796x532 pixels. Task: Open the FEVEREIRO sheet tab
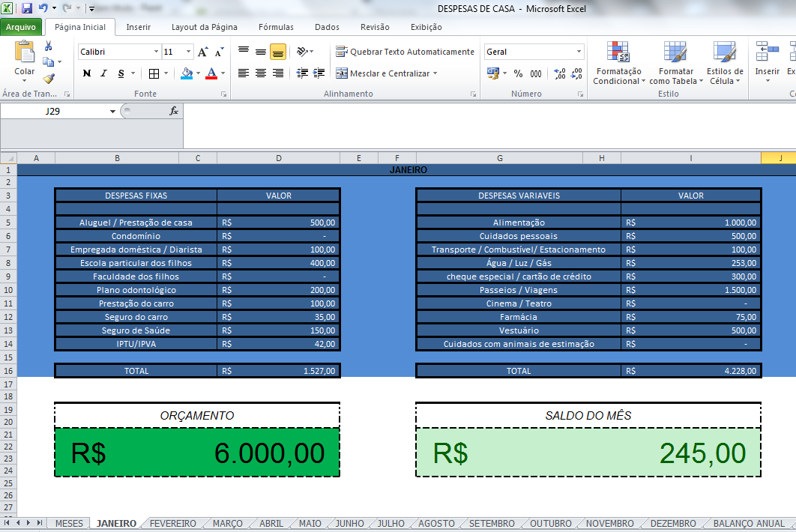tap(172, 524)
